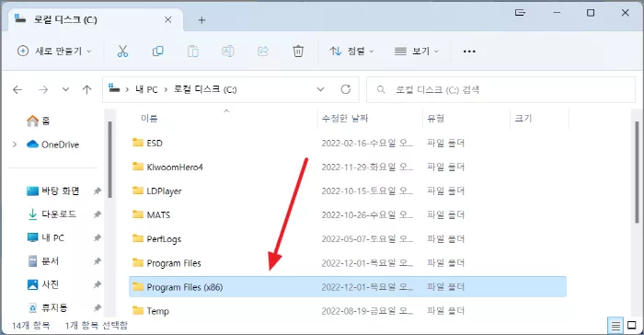Click the KiwoomHero4 folder icon
The height and width of the screenshot is (335, 644).
(x=138, y=167)
